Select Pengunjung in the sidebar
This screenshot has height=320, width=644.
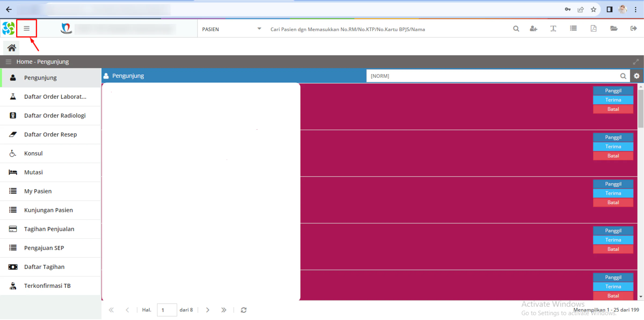(x=50, y=78)
